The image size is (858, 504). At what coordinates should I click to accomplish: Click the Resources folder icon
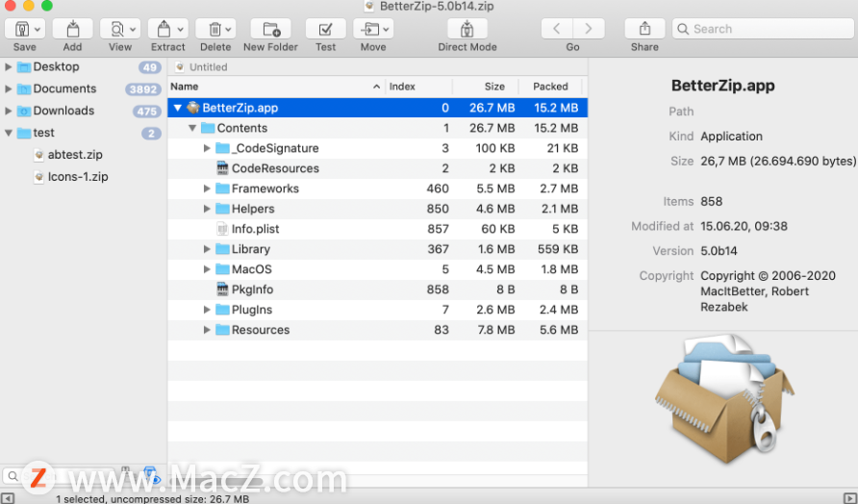pyautogui.click(x=222, y=330)
